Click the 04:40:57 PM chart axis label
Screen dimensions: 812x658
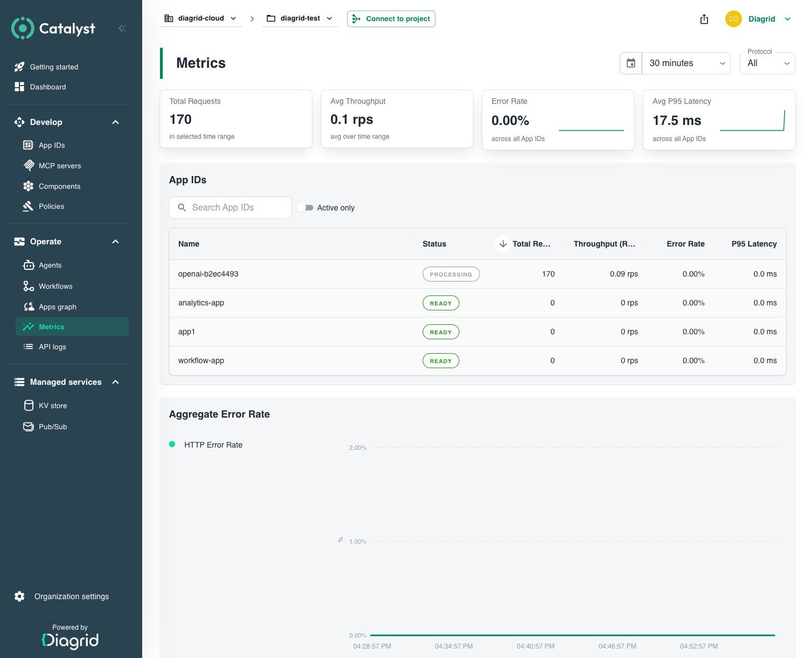pos(535,646)
